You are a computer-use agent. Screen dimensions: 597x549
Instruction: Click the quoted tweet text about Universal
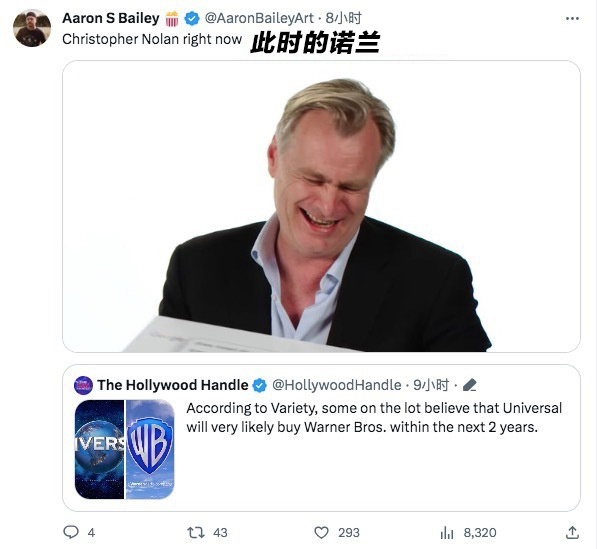[x=374, y=418]
